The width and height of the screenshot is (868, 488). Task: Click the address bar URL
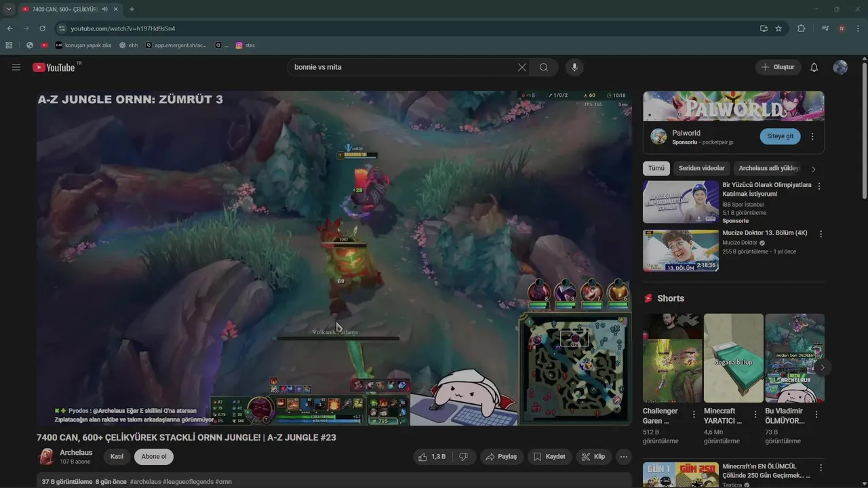pyautogui.click(x=122, y=28)
